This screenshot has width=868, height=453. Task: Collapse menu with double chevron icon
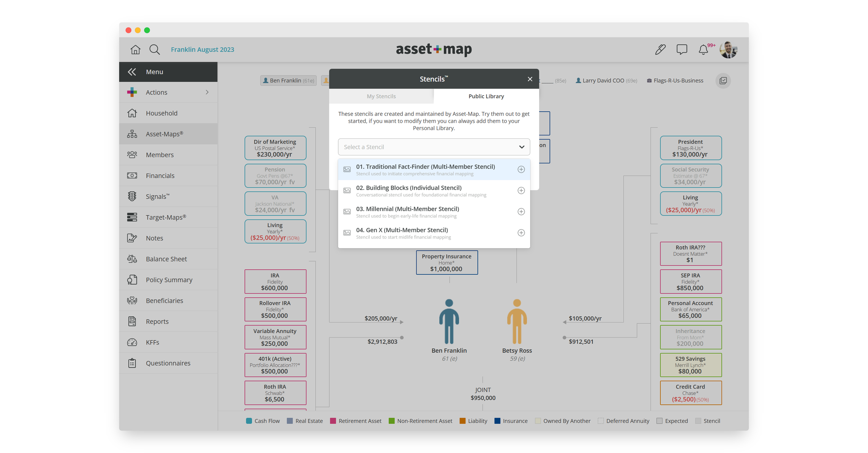[x=132, y=72]
